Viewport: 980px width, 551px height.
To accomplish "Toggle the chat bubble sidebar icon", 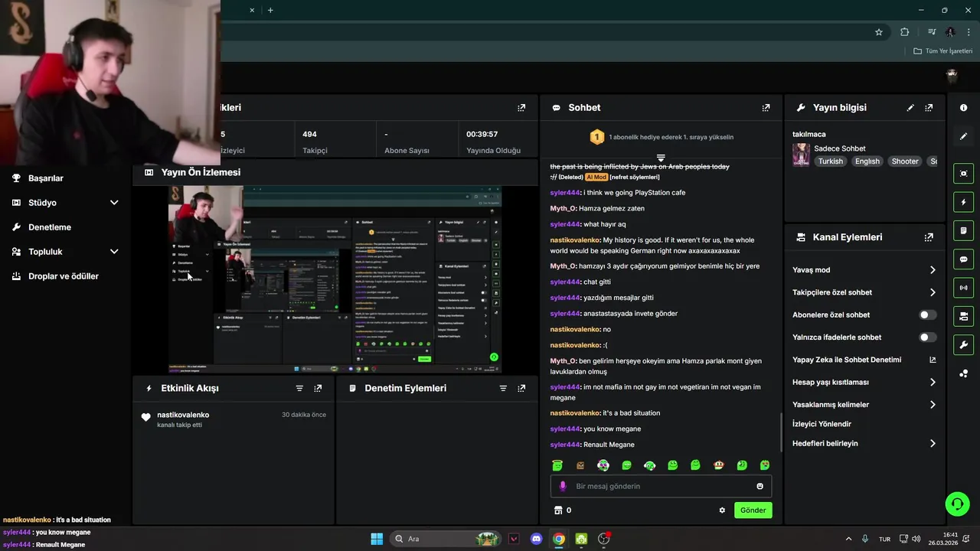I will (963, 259).
